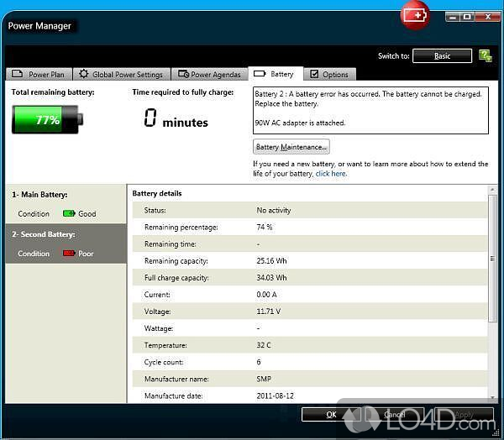The image size is (504, 440).
Task: Click the '32 C' temperature value
Action: coord(264,345)
